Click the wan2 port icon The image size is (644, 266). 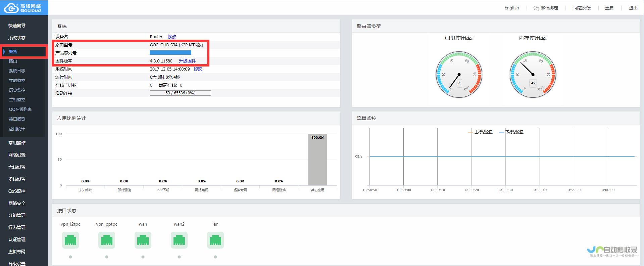tap(179, 240)
